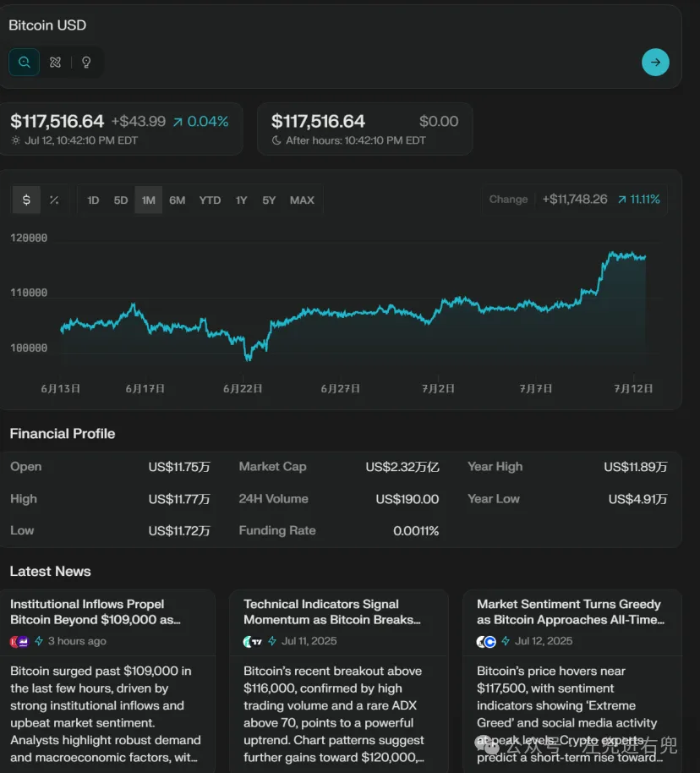The width and height of the screenshot is (700, 773).
Task: Show year-to-date chart with YTD
Action: tap(210, 200)
